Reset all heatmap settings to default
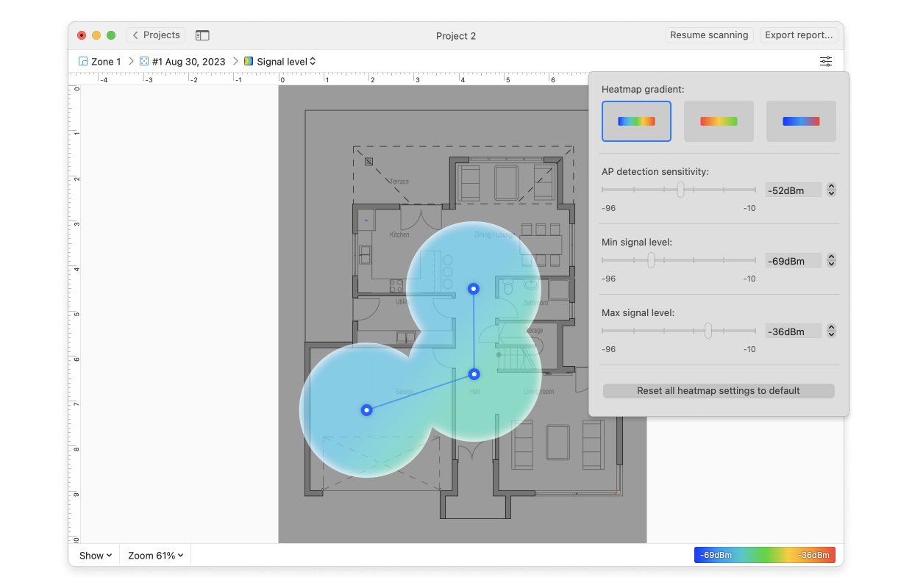This screenshot has width=912, height=588. [719, 391]
